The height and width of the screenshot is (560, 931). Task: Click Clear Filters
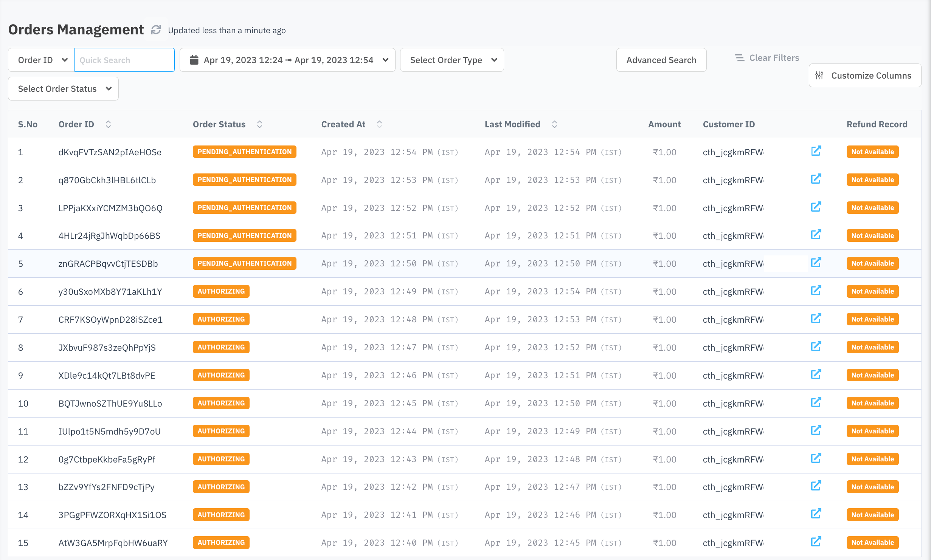click(x=767, y=58)
